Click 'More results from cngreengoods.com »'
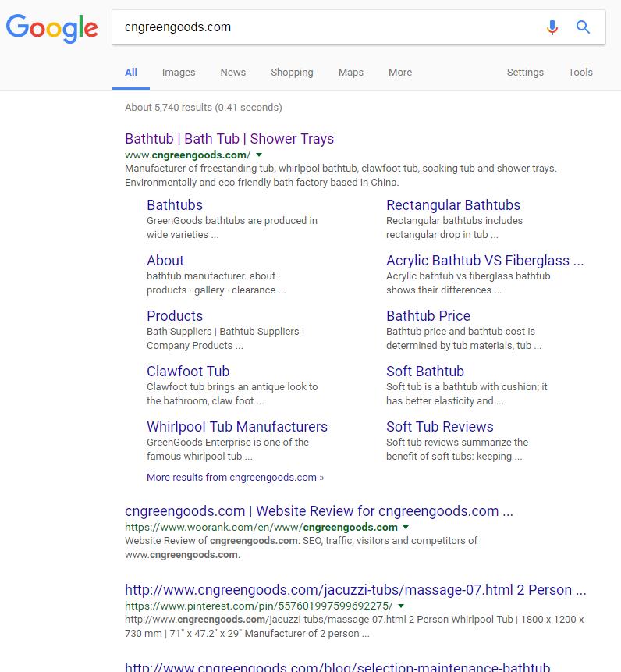621x672 pixels. [235, 478]
